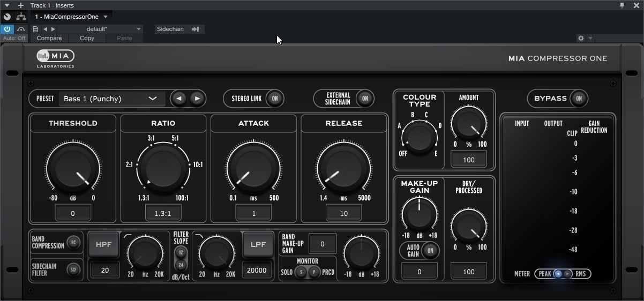Toggle the plugin power activate button
644x301 pixels.
7,29
